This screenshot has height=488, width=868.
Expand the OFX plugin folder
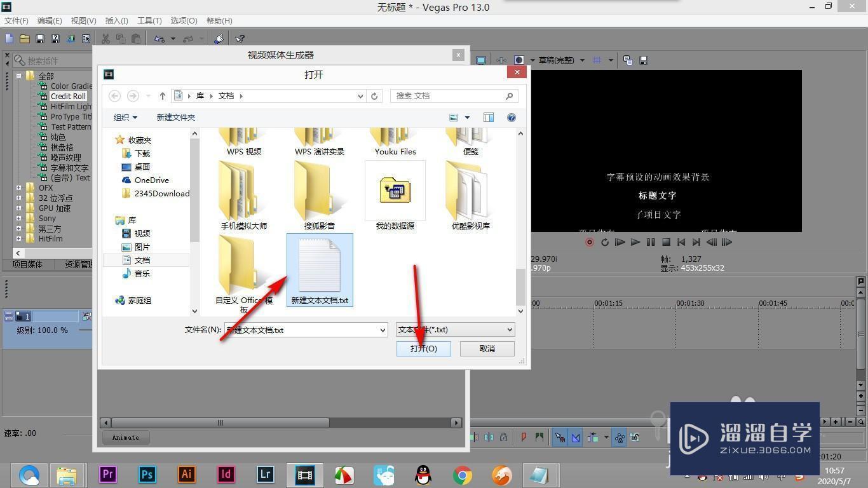pos(19,188)
